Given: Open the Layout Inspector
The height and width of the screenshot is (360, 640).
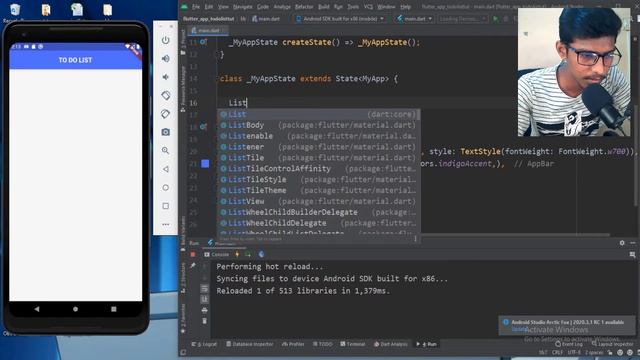Looking at the screenshot, I should [x=612, y=344].
